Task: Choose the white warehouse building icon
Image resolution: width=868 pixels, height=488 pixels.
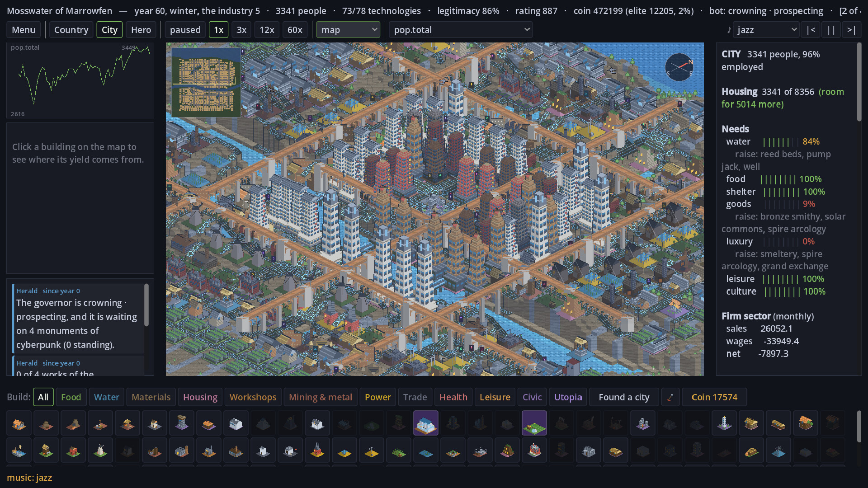Action: coord(236,423)
